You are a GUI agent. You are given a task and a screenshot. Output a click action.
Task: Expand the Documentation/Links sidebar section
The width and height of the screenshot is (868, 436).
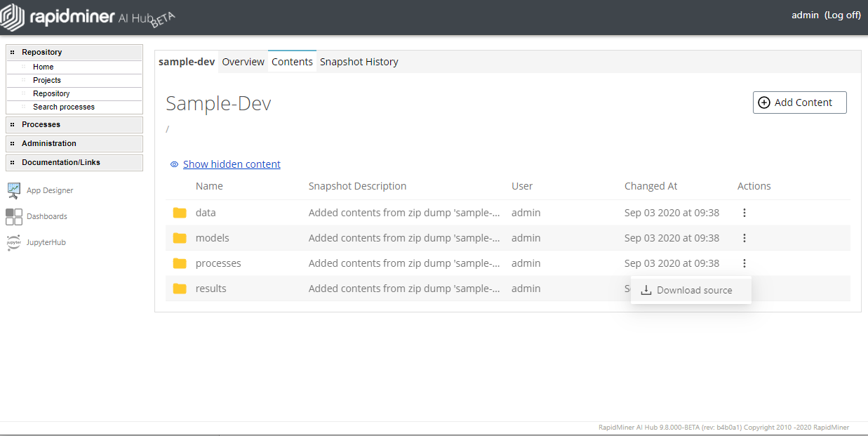point(74,162)
